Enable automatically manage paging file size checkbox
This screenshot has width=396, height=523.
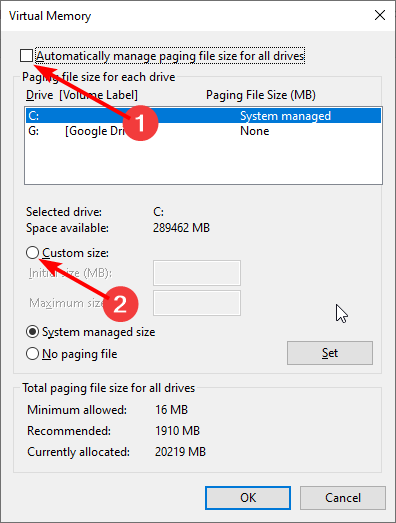click(26, 55)
